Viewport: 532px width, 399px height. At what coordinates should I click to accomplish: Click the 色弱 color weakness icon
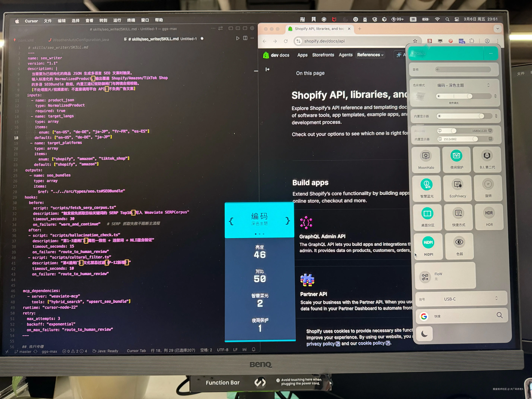(x=459, y=242)
